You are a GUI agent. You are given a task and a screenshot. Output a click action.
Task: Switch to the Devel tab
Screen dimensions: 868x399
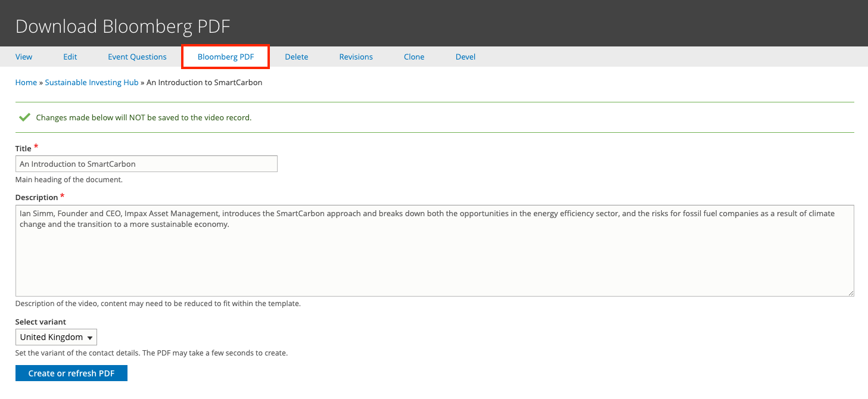pos(466,57)
